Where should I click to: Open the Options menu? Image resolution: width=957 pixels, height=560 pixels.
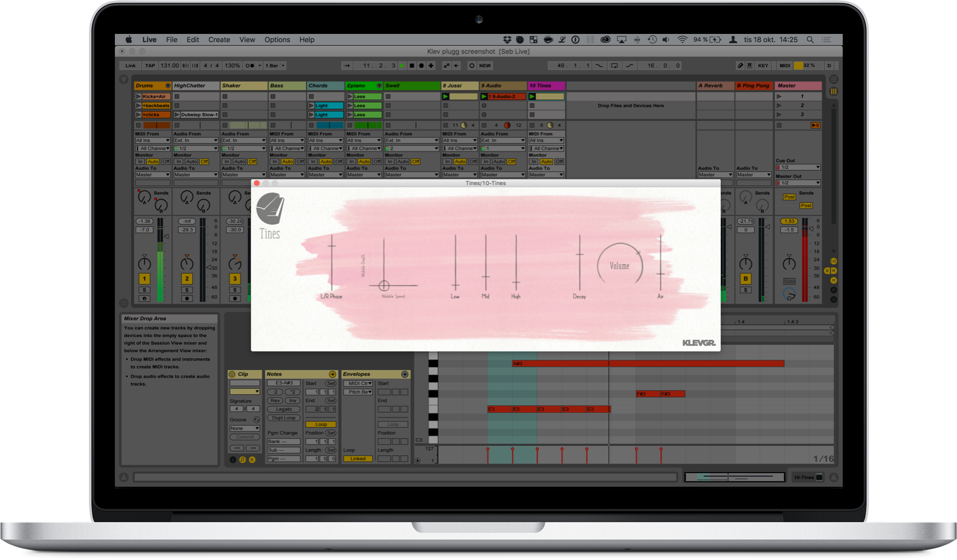pos(277,40)
